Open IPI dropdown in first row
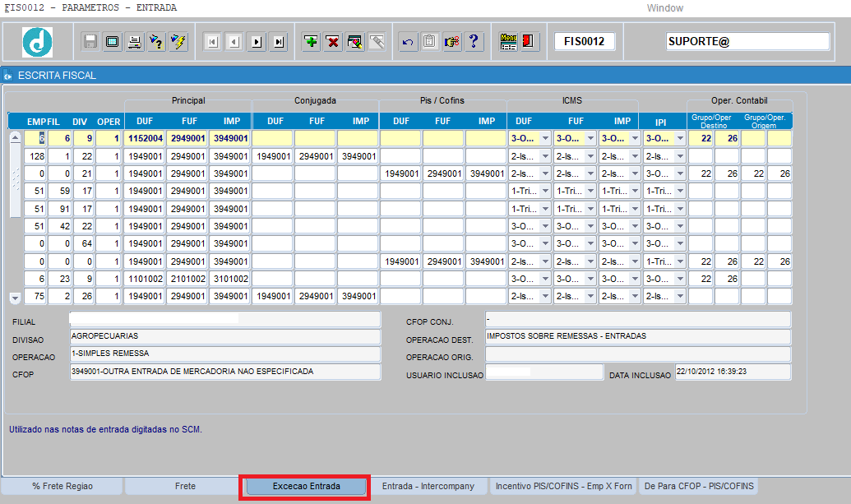Viewport: 851px width, 504px height. 680,138
